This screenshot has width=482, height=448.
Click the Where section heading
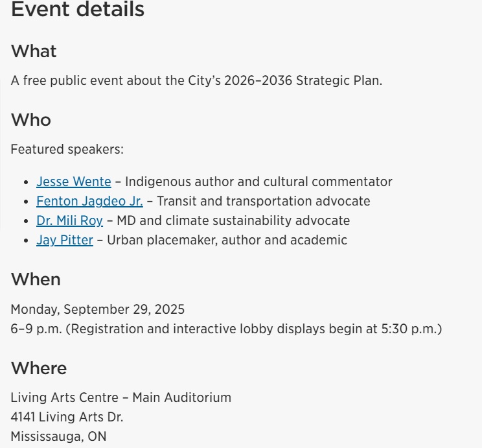coord(39,368)
